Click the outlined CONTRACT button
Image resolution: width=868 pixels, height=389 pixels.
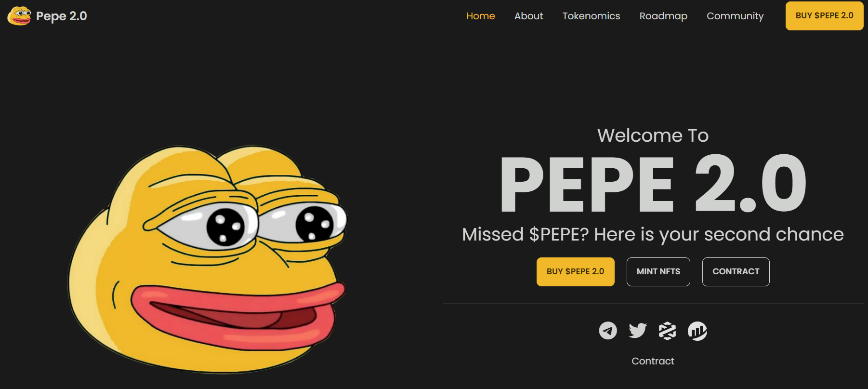[x=736, y=272]
